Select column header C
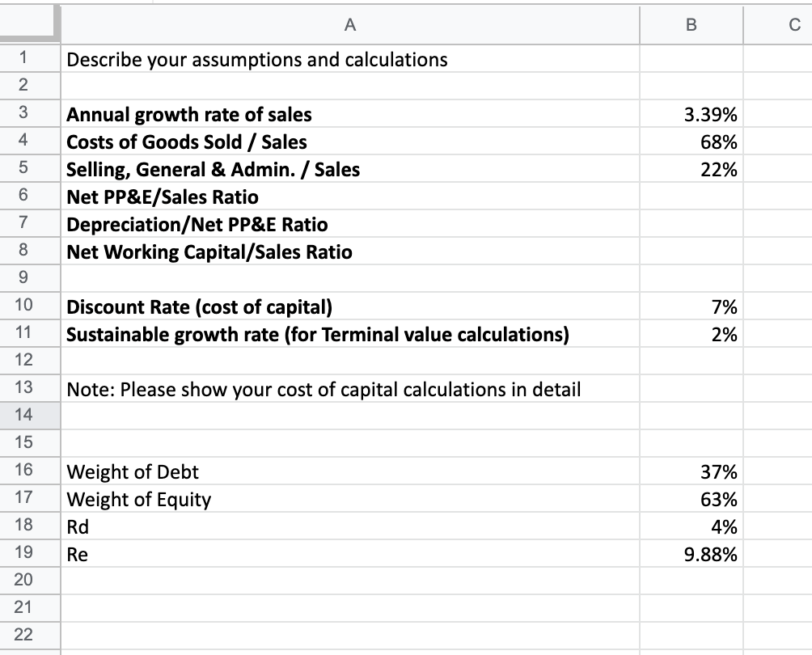This screenshot has width=812, height=655. (x=781, y=25)
